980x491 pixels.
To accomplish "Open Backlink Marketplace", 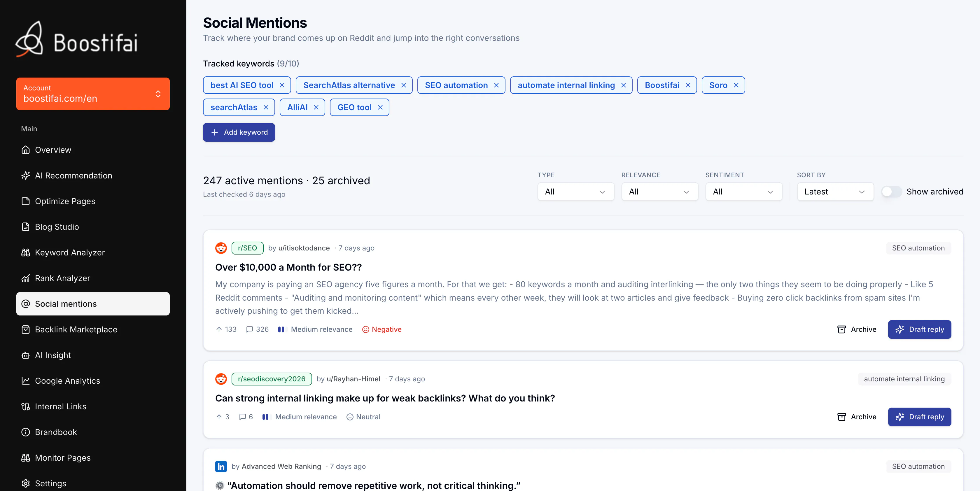I will 93,329.
